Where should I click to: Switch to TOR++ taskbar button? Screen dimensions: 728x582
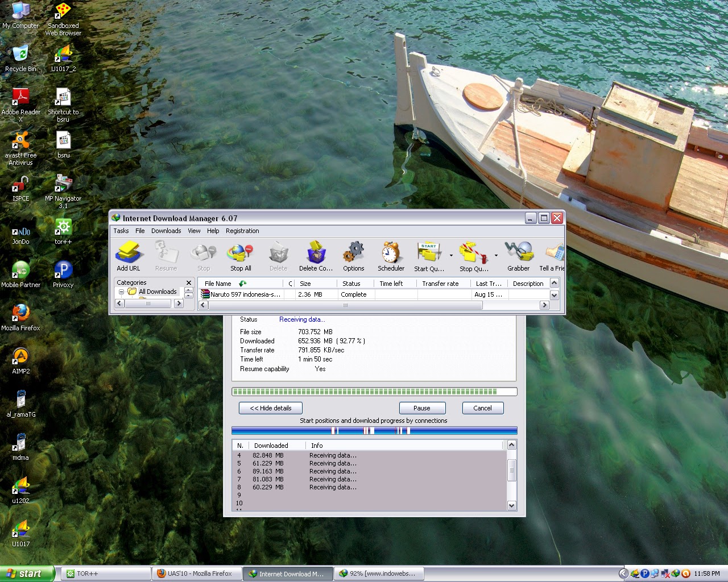click(x=106, y=574)
